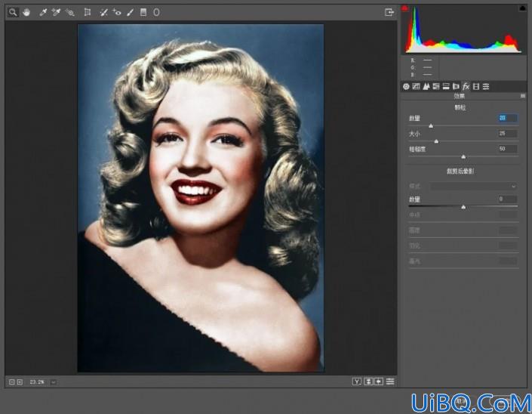This screenshot has height=414, width=532.
Task: Adjust the grain roughness 粗糙度 slider
Action: point(463,156)
